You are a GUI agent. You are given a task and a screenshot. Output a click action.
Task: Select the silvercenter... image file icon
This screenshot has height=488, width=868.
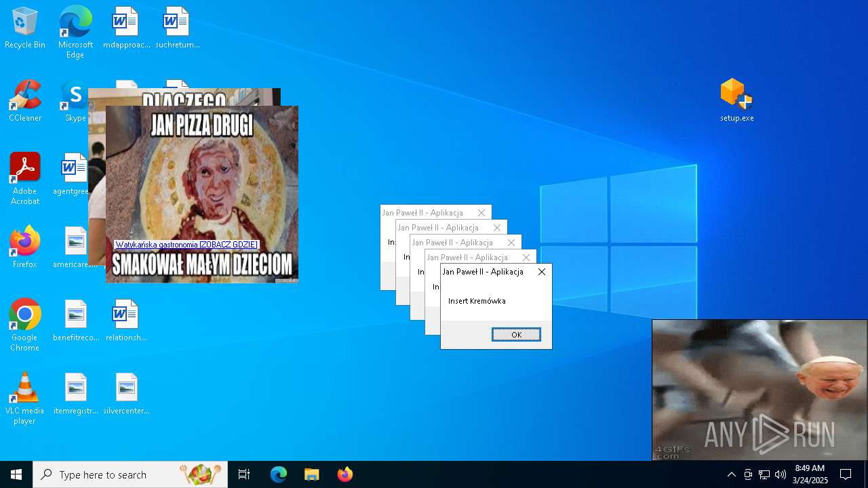126,394
